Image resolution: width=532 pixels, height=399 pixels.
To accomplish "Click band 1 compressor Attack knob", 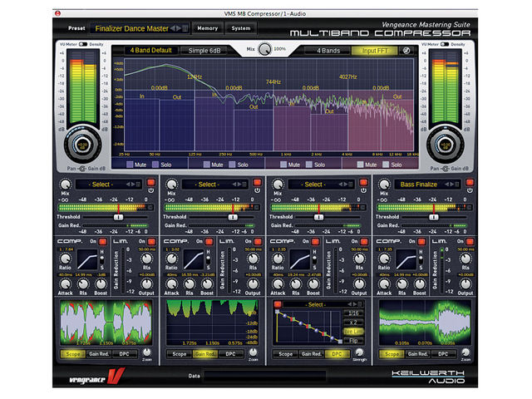I will pyautogui.click(x=65, y=283).
